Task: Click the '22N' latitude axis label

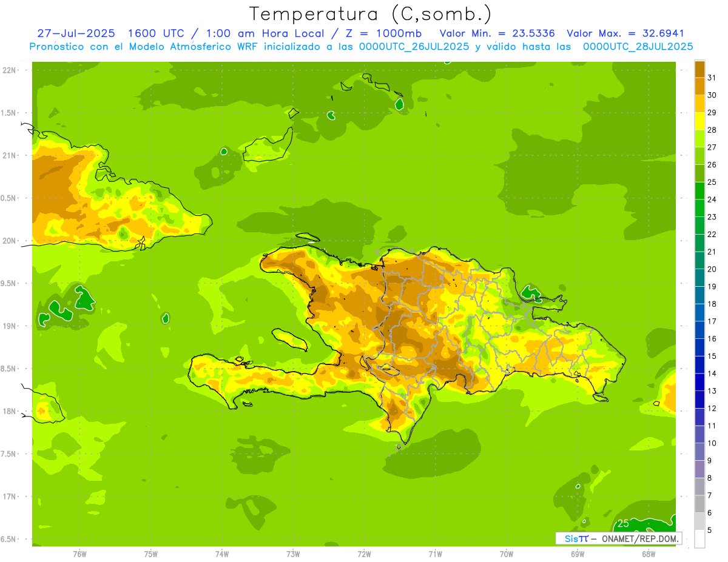Action: click(x=10, y=70)
